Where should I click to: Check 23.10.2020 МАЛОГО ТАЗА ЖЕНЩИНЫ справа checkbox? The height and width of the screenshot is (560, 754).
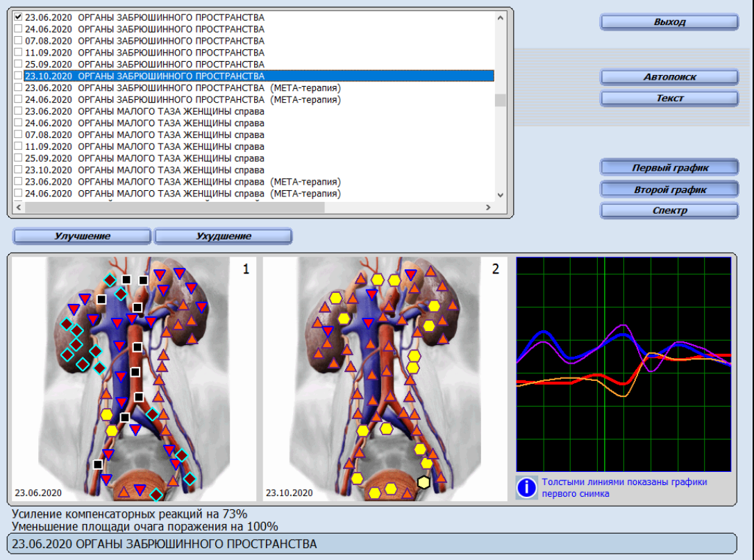[18, 170]
